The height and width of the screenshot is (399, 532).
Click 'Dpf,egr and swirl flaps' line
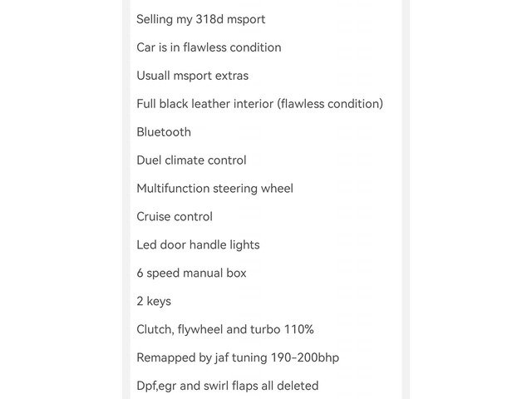(x=228, y=386)
